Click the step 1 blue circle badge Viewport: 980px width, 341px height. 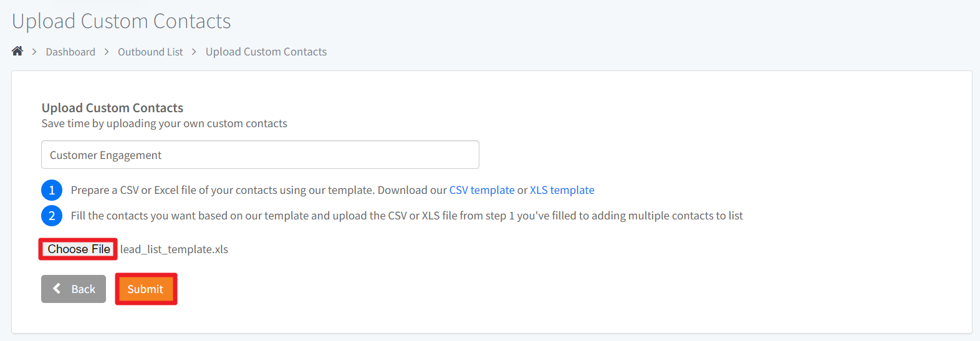point(52,190)
